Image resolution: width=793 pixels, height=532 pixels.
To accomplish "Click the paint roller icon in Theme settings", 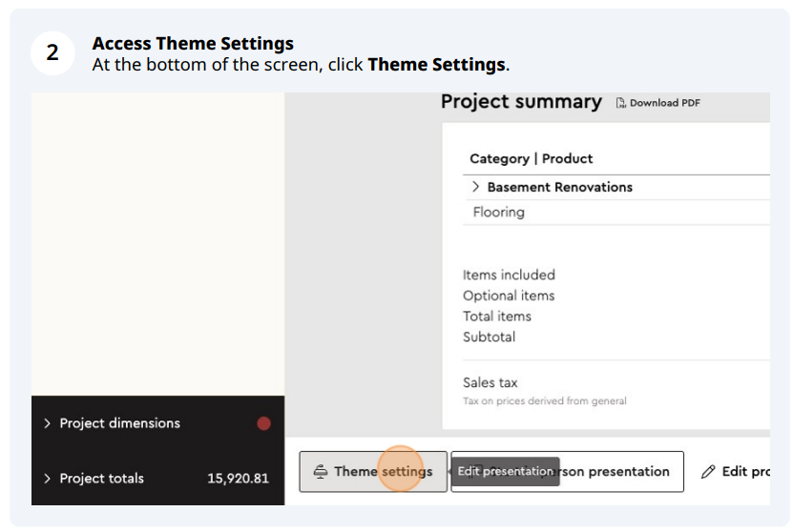I will click(321, 472).
